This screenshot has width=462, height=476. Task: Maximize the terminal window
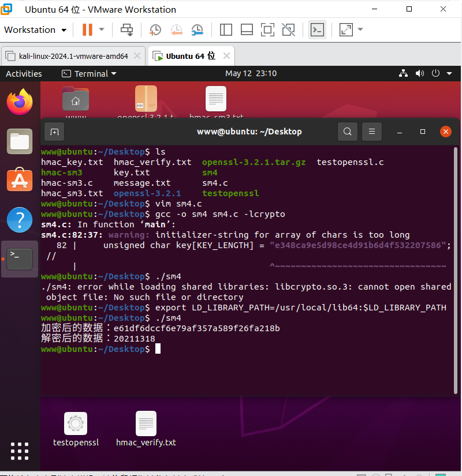[x=423, y=132]
